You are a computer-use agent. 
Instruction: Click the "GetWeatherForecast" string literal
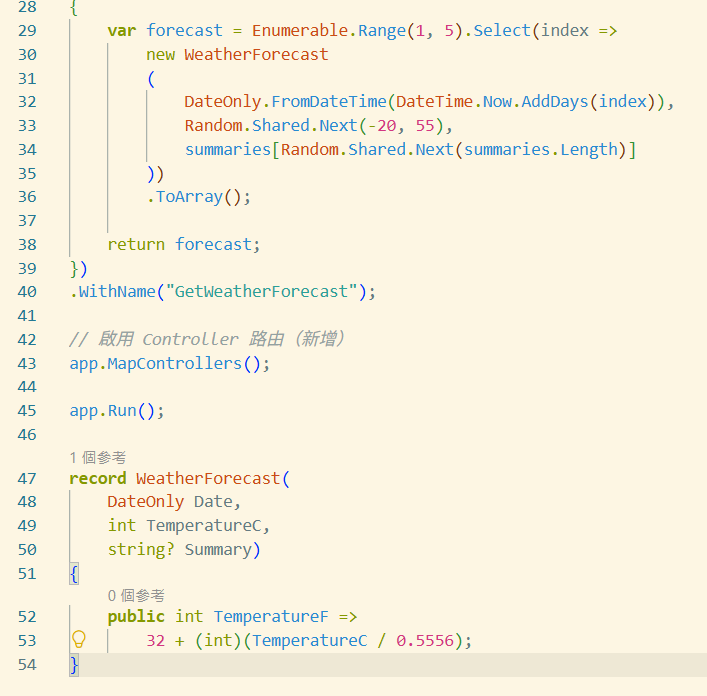(262, 292)
